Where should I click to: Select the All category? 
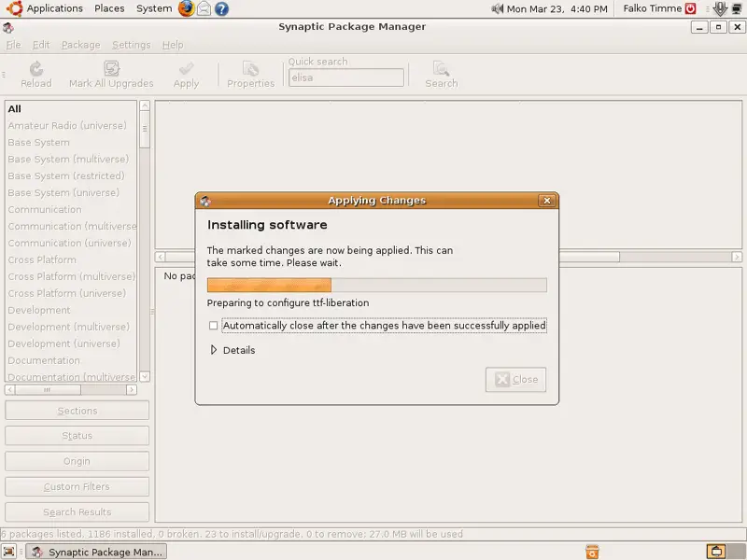pos(72,109)
